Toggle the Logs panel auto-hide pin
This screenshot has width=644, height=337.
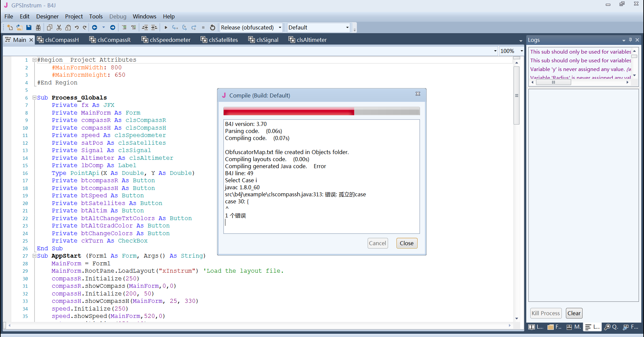pyautogui.click(x=630, y=40)
